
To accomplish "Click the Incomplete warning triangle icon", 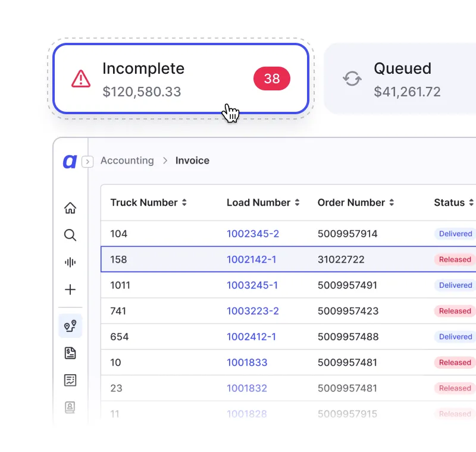I will [x=81, y=79].
